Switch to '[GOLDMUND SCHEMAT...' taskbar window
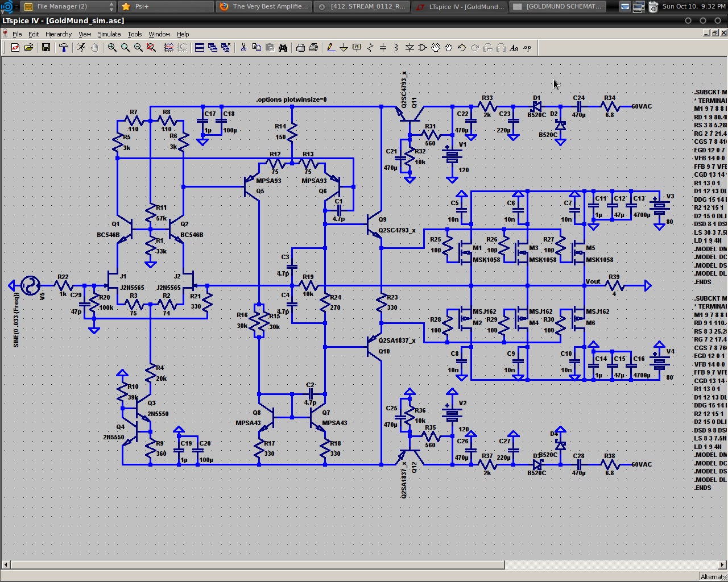 pos(557,6)
